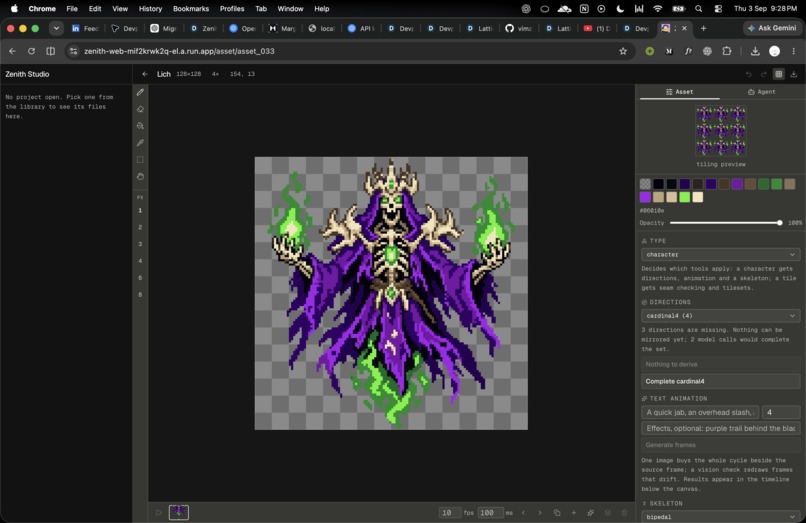Open the Directions dropdown showing cardinal4 (4)
Image resolution: width=806 pixels, height=523 pixels.
721,316
